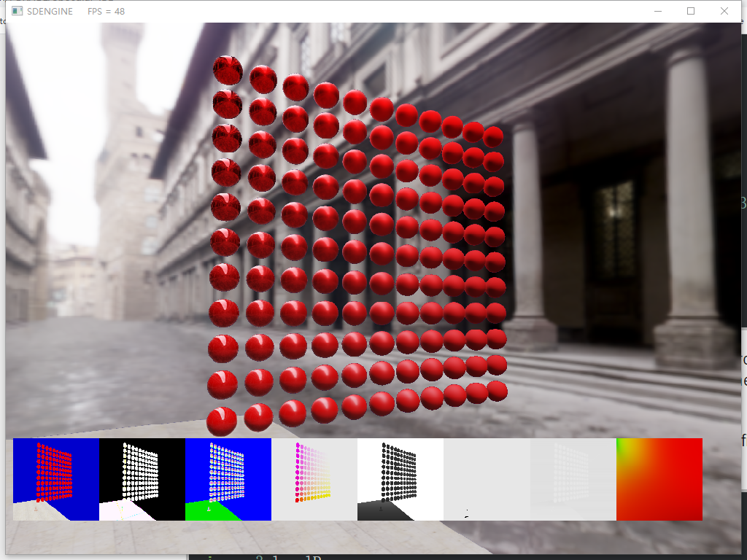Close the SDENGINE window

[724, 11]
